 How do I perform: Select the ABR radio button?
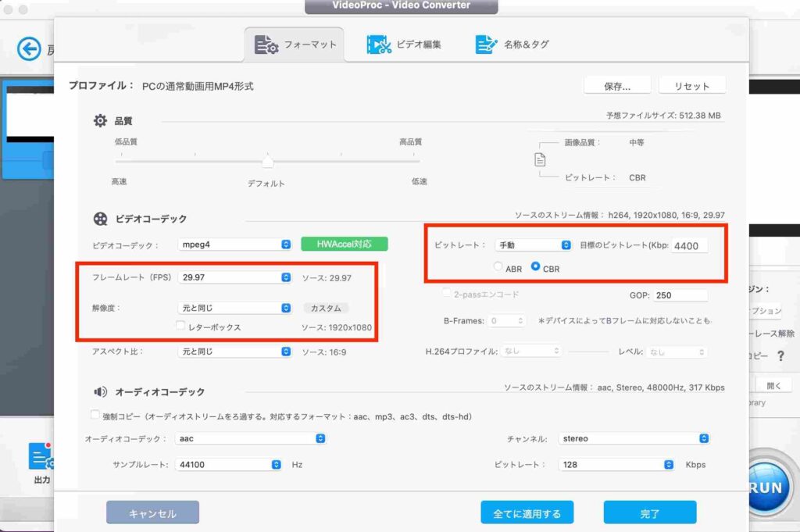[498, 266]
